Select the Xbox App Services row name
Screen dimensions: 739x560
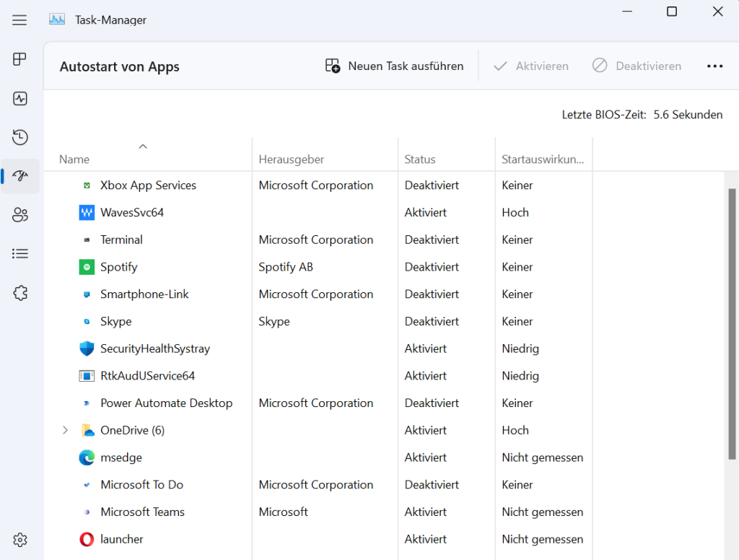(x=148, y=185)
